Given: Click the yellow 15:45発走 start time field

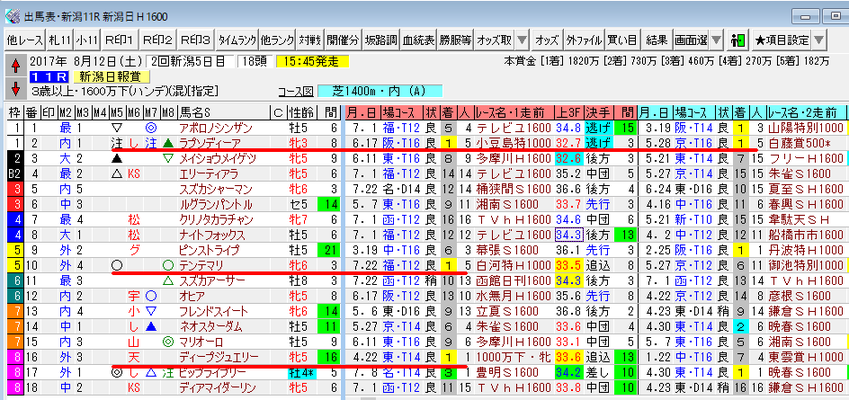Looking at the screenshot, I should pyautogui.click(x=312, y=62).
